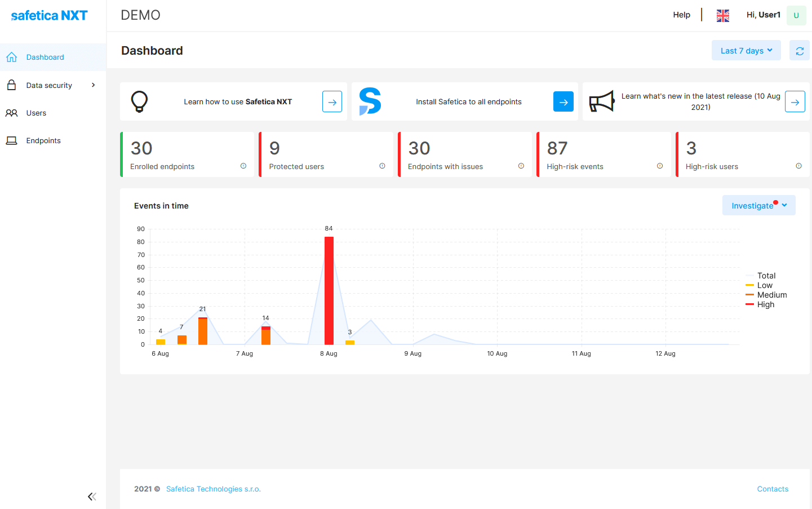Image resolution: width=812 pixels, height=509 pixels.
Task: Show info for Endpoints with issues
Action: pos(521,166)
